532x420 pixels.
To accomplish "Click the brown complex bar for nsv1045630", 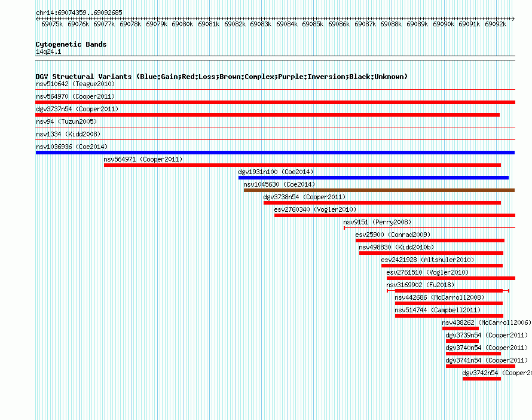I will tap(379, 190).
